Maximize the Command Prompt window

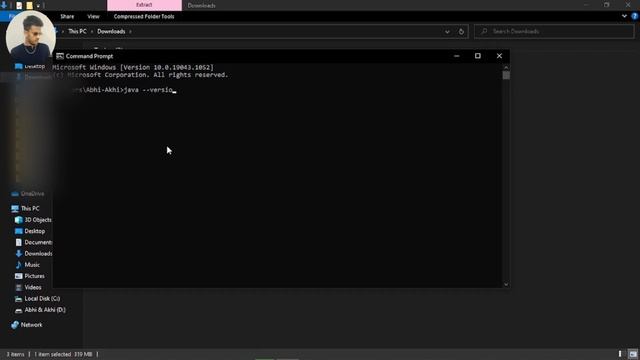point(478,56)
